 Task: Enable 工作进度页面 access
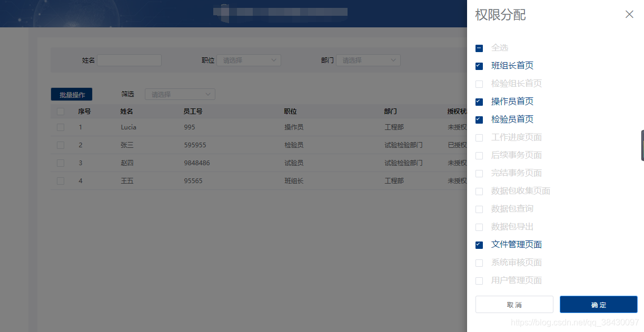479,137
